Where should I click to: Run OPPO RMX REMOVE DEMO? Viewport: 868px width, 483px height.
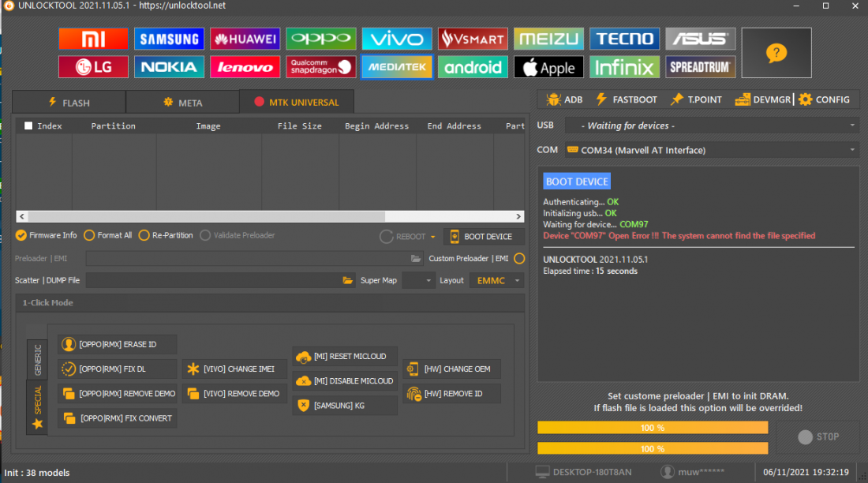(118, 394)
